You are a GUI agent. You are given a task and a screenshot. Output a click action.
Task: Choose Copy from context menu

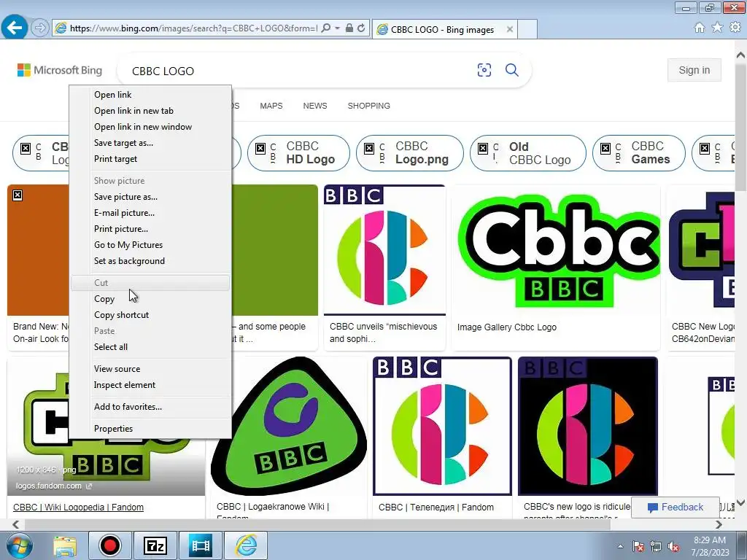[150, 299]
